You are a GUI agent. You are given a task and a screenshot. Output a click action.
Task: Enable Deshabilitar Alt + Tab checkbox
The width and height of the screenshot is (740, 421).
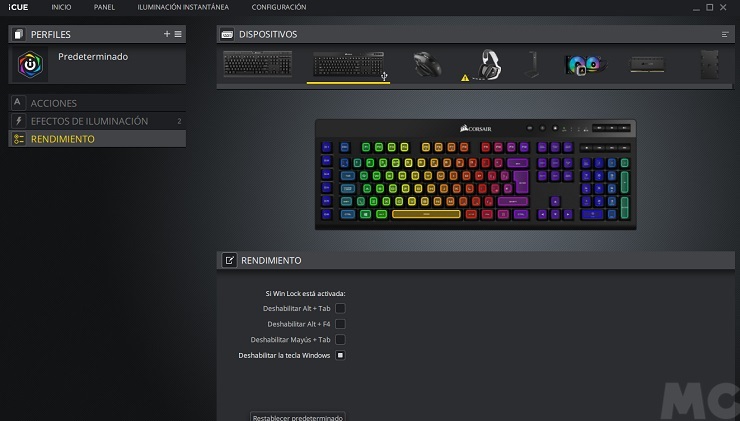tap(340, 308)
